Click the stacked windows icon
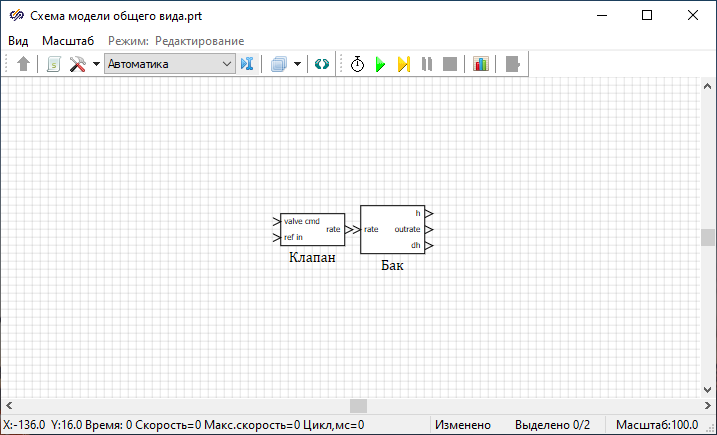 279,64
